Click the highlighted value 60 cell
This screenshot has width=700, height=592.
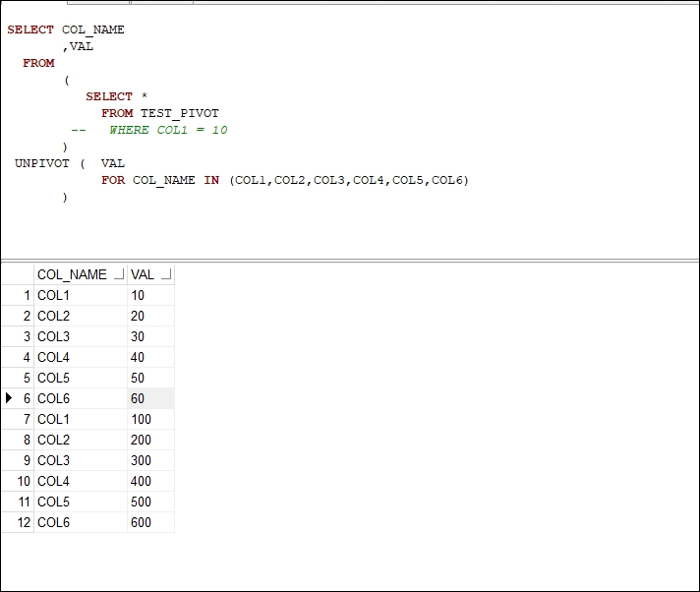click(150, 398)
